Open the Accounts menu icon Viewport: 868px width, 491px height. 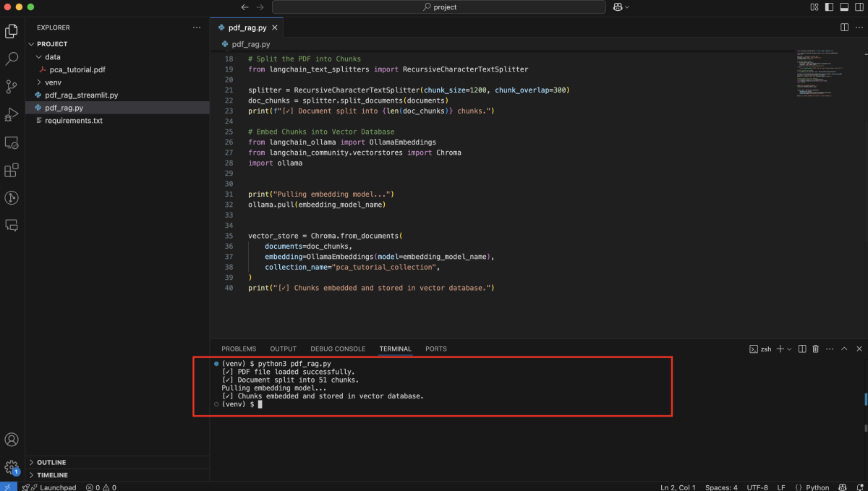coord(12,440)
